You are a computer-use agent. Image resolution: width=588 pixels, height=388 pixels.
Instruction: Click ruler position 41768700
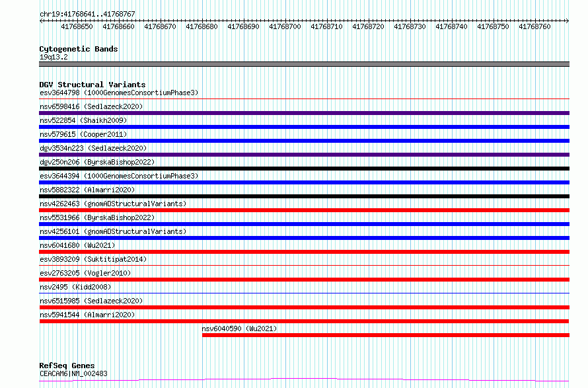[285, 26]
